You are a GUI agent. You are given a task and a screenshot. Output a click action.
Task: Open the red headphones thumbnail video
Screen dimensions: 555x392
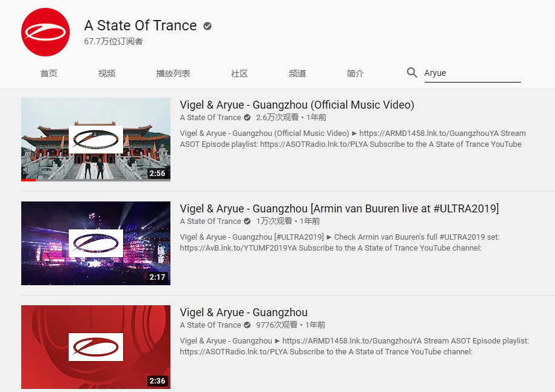[x=96, y=347]
